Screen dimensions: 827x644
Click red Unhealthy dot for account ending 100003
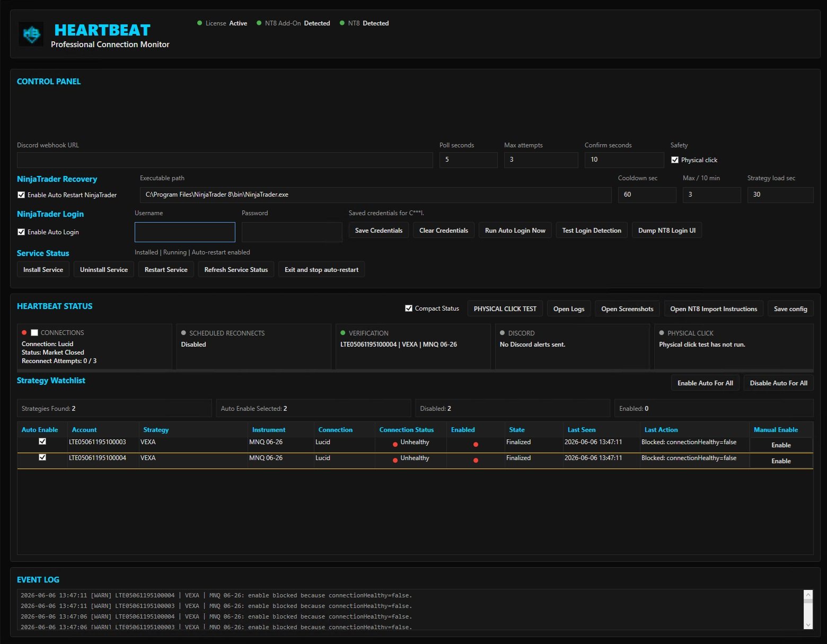(x=395, y=444)
